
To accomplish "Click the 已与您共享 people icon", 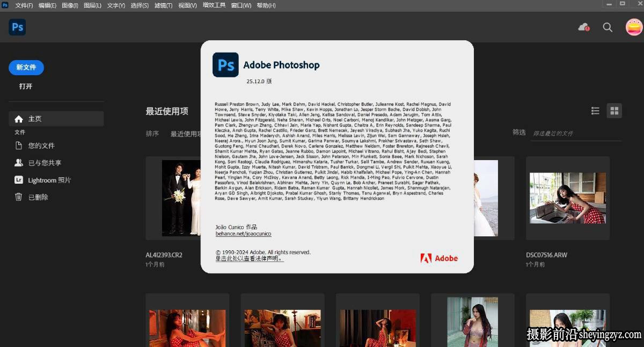I will (19, 163).
